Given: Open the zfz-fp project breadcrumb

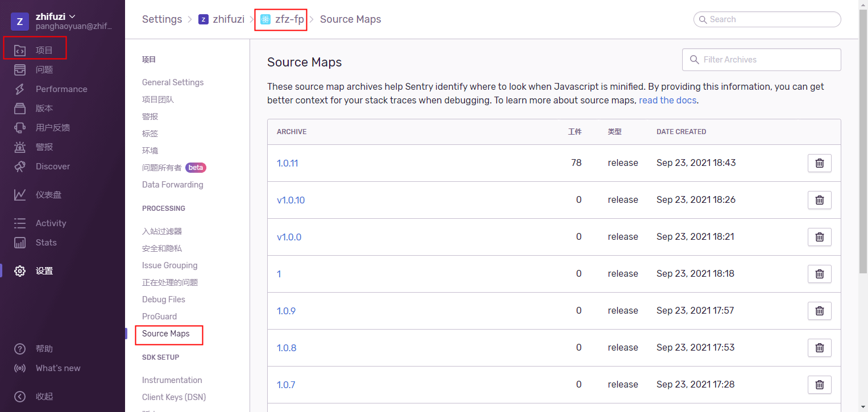Looking at the screenshot, I should pos(283,19).
